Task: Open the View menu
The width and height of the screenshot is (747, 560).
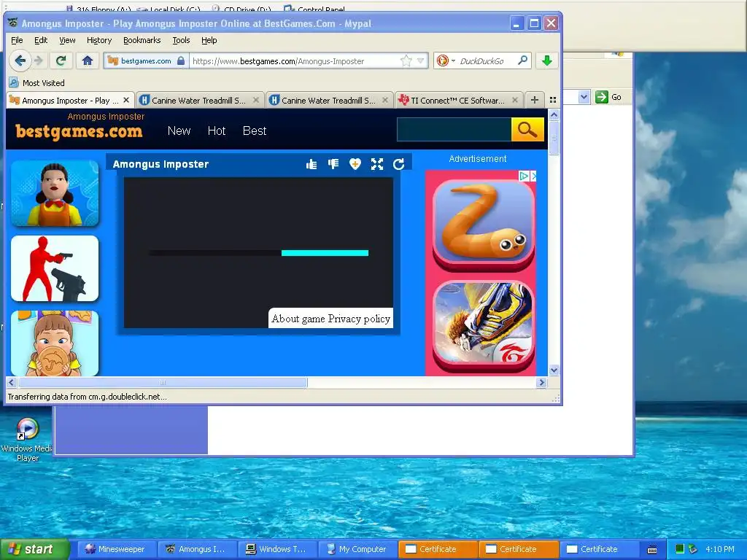Action: (67, 40)
